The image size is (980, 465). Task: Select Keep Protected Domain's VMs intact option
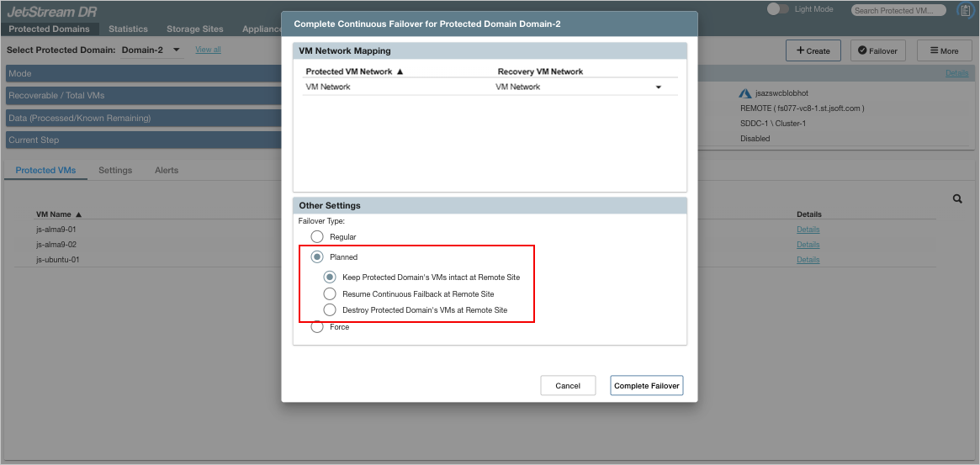tap(330, 277)
